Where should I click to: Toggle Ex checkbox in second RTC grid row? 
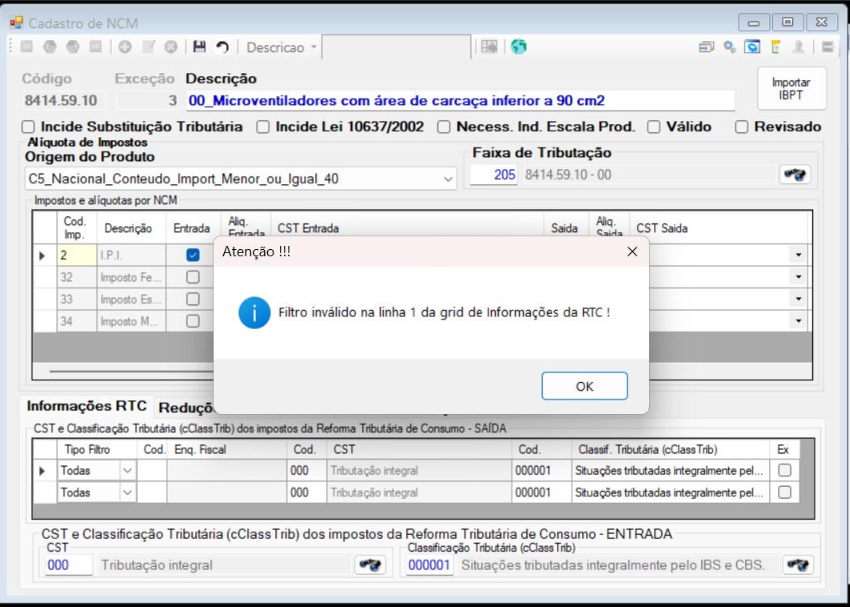click(x=784, y=493)
